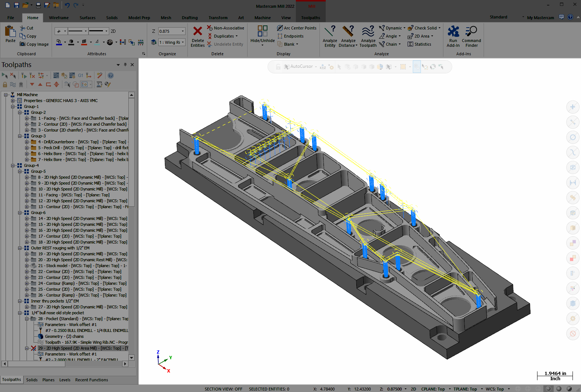Collapse Outer REST rouging with 1/2" EM group
Viewport: 581px width, 392px height.
(20, 248)
